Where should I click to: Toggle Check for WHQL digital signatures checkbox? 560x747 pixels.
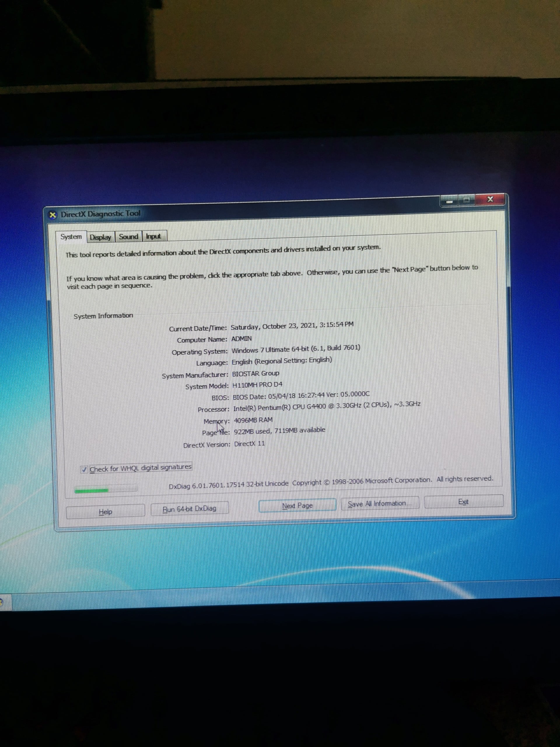coord(84,469)
